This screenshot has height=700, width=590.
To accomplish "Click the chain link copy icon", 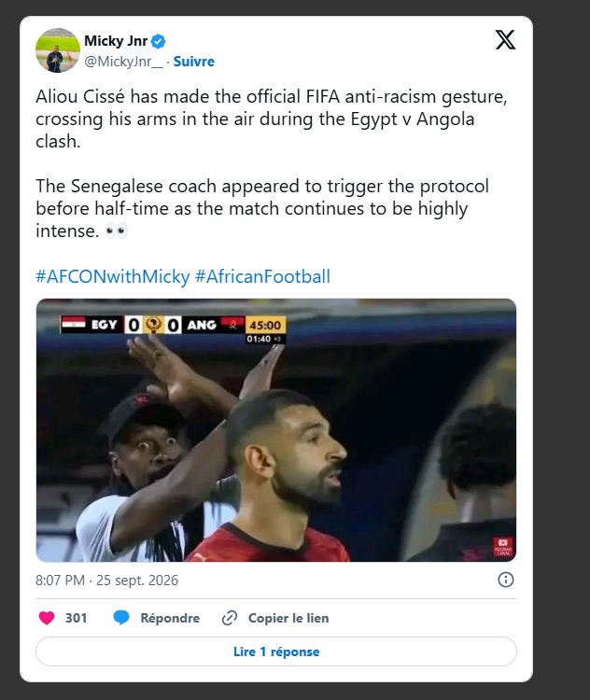I will coord(229,618).
